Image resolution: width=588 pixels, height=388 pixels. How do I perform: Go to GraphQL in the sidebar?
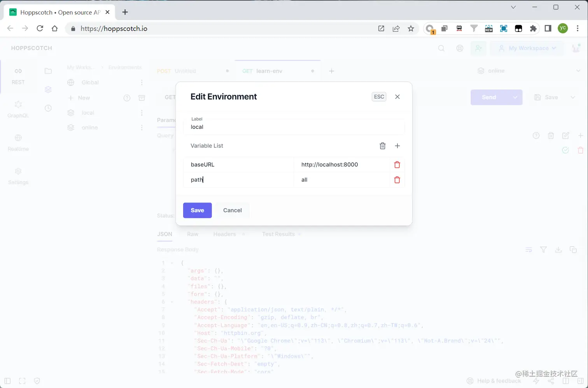pos(18,110)
